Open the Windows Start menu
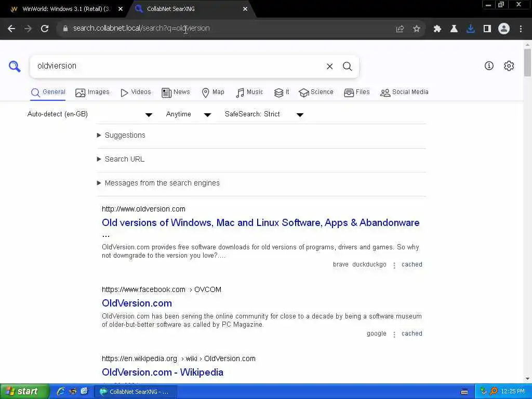Viewport: 532px width, 399px height. [24, 392]
